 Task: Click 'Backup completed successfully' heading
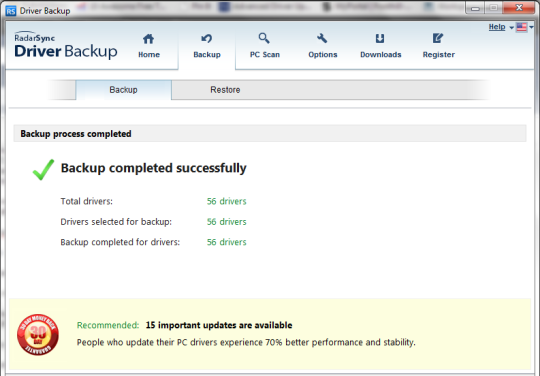pyautogui.click(x=154, y=168)
